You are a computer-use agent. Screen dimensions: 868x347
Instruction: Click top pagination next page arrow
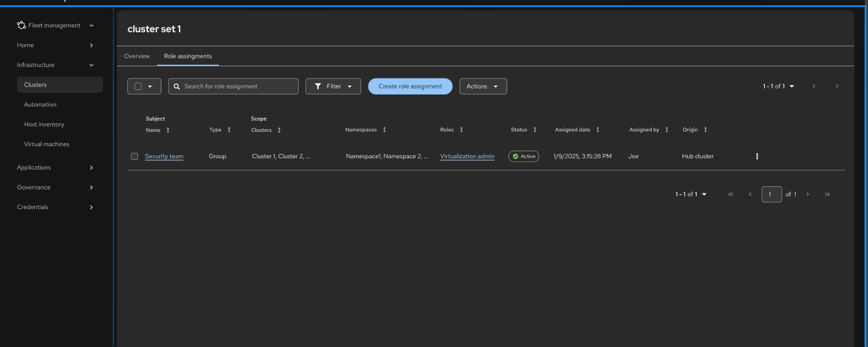[837, 86]
